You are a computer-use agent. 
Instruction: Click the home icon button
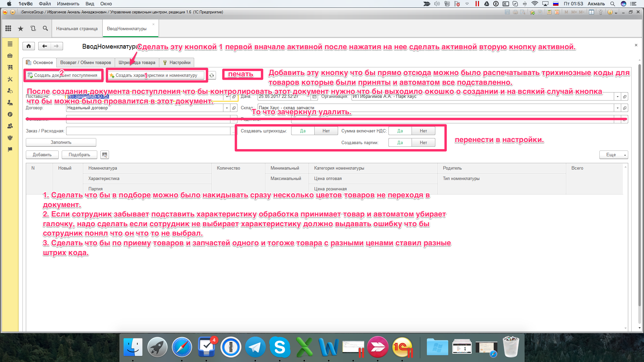(x=29, y=46)
